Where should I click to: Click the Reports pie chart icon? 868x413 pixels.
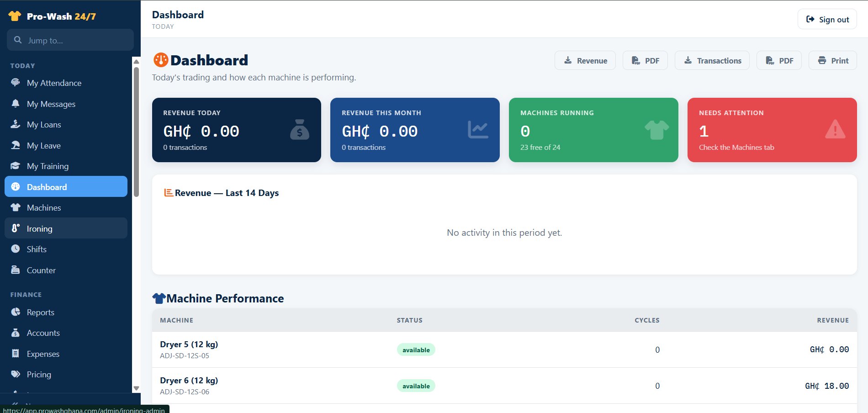click(16, 312)
